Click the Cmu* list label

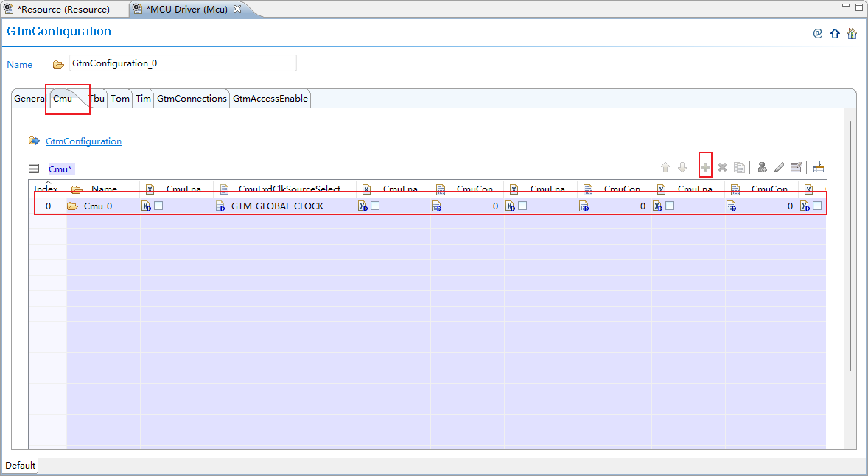pyautogui.click(x=60, y=169)
